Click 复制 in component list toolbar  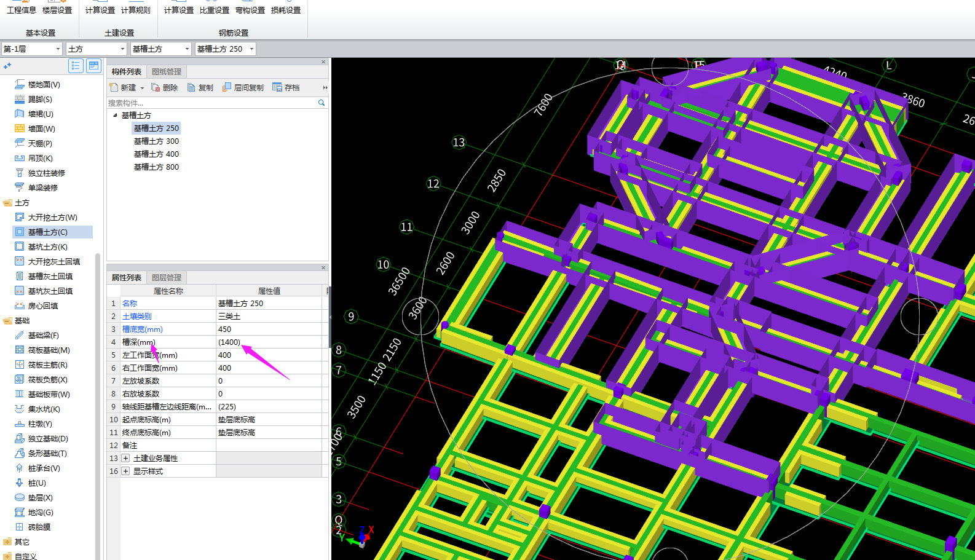(200, 88)
